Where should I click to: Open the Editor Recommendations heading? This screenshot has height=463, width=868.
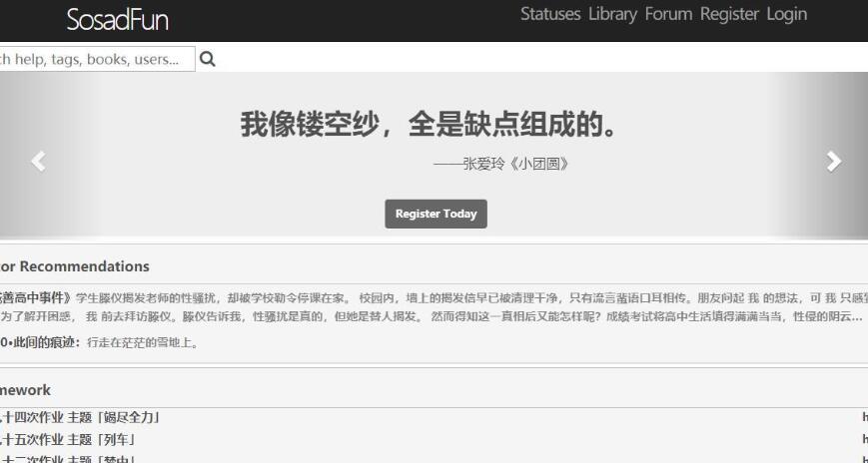coord(75,266)
